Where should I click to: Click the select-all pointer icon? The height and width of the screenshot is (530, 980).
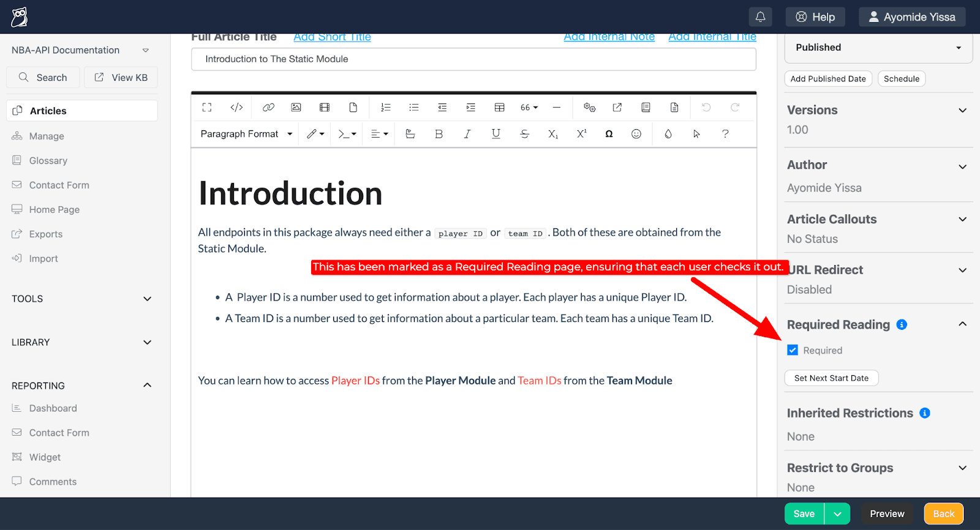(x=696, y=134)
